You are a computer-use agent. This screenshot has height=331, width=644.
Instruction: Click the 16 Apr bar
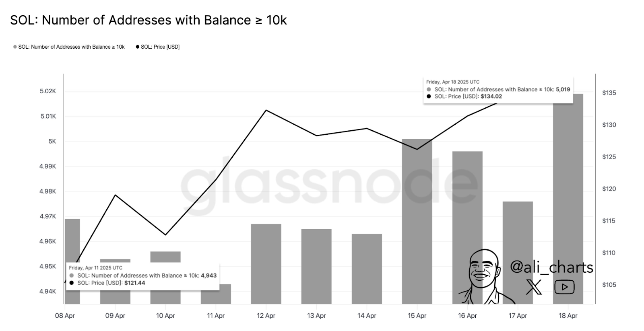pyautogui.click(x=467, y=228)
